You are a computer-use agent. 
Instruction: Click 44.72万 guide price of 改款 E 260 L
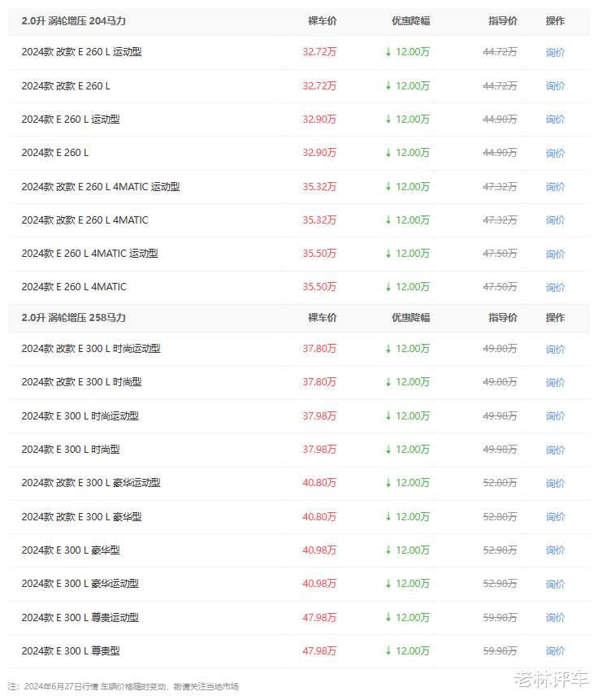coord(500,85)
